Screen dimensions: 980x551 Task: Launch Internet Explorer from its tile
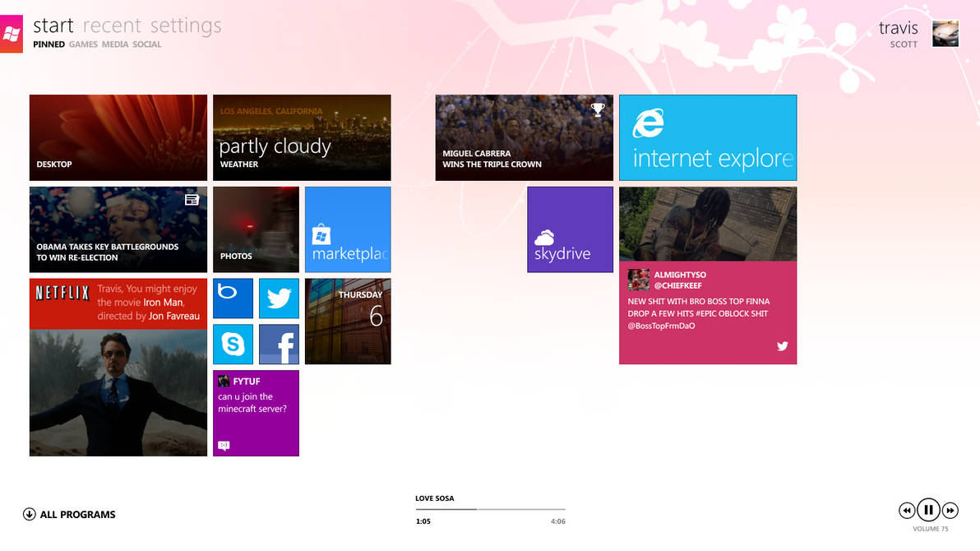click(708, 137)
